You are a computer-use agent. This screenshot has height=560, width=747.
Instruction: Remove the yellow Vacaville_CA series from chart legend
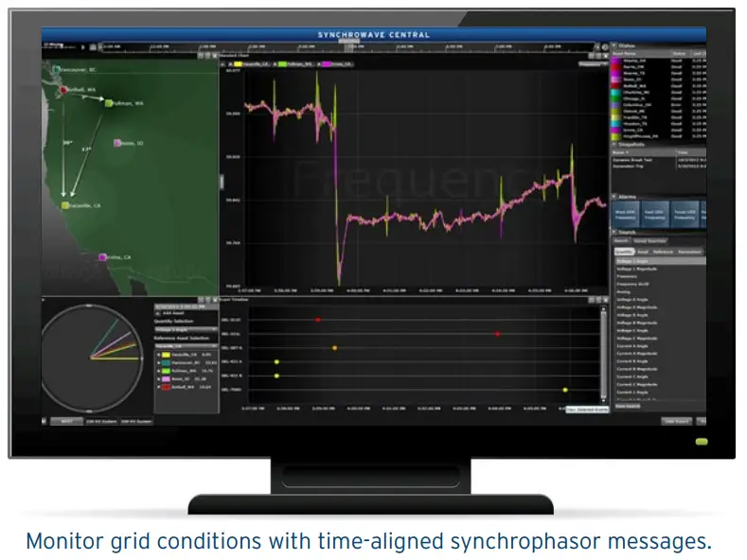coord(230,63)
